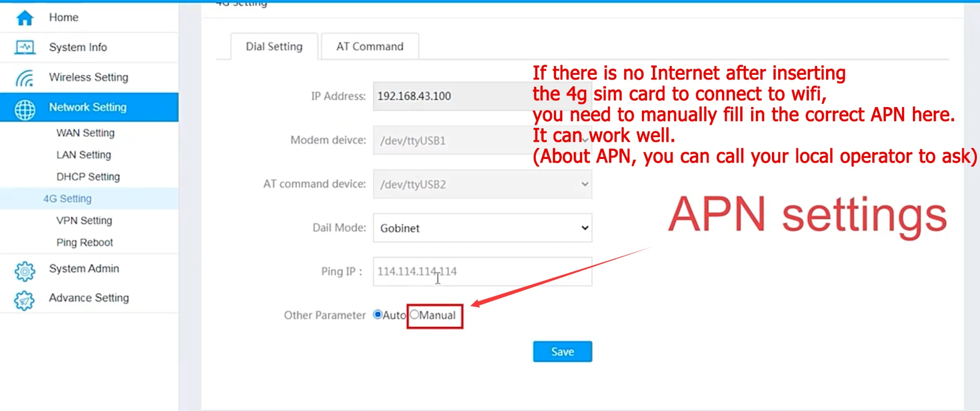Open the DHCP Setting submenu item
The width and height of the screenshot is (980, 411).
[88, 177]
